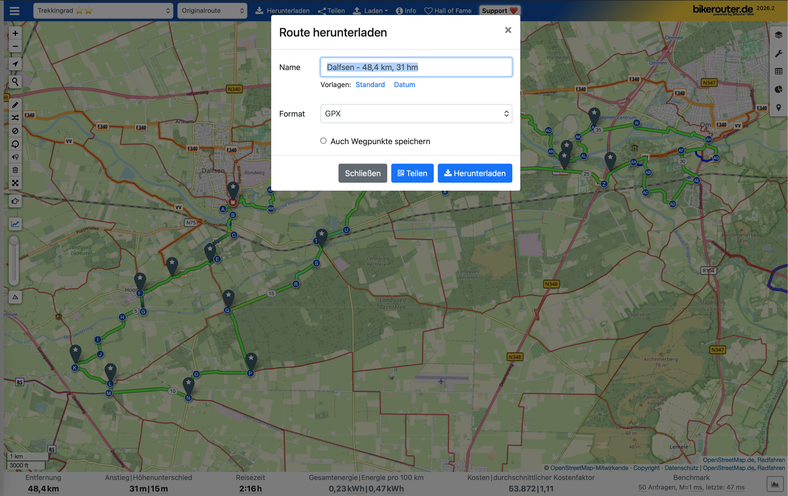Image resolution: width=788 pixels, height=496 pixels.
Task: Open the Laden menu
Action: tap(374, 10)
